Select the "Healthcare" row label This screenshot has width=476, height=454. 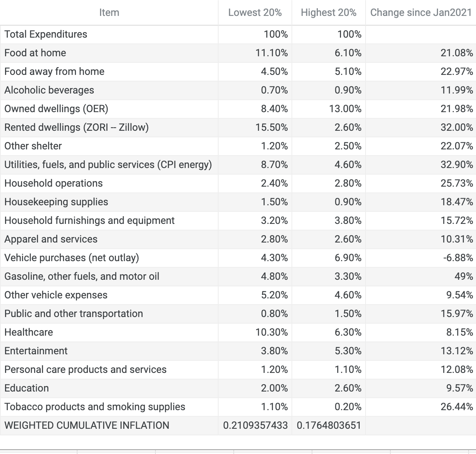pyautogui.click(x=29, y=333)
